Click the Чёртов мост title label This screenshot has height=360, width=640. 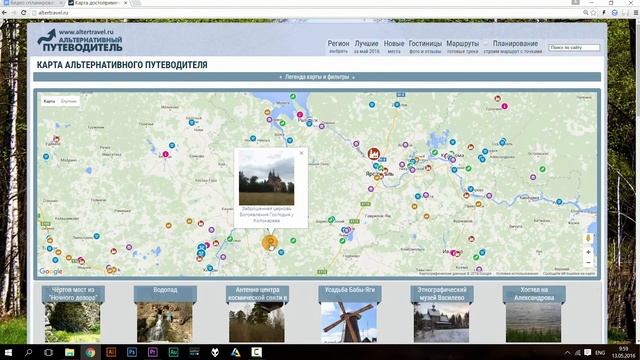point(73,293)
